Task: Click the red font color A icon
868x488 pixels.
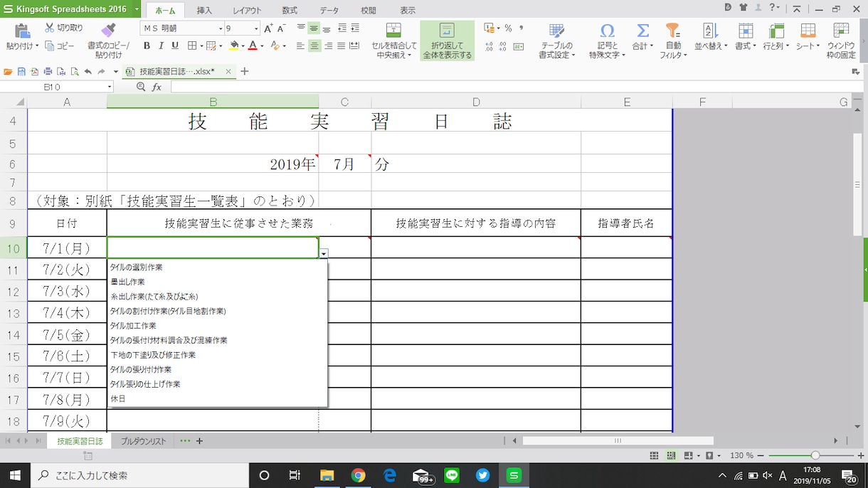Action: click(253, 46)
